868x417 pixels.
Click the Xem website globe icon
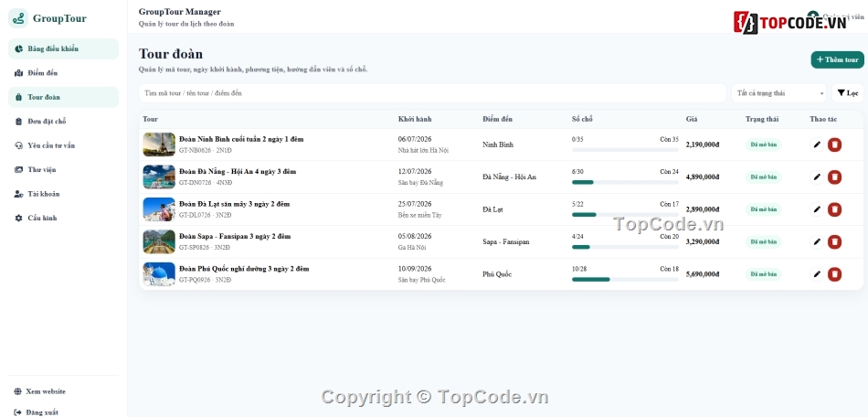[x=17, y=391]
